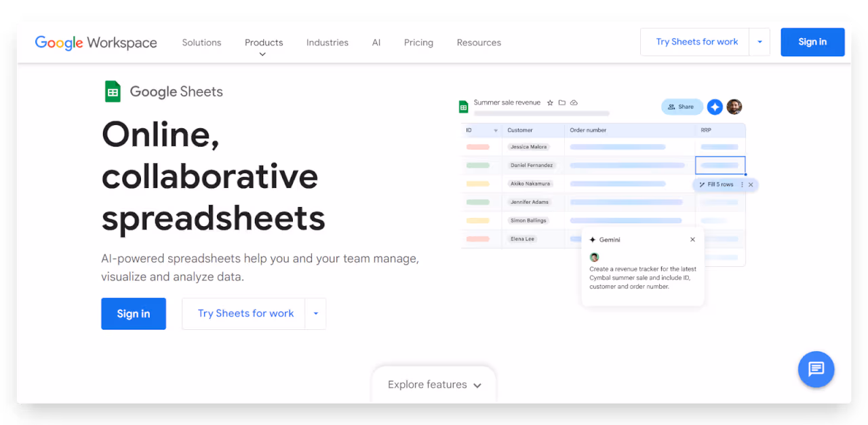Image resolution: width=868 pixels, height=425 pixels.
Task: Open dropdown arrow beside header Try Sheets for work
Action: pos(759,42)
